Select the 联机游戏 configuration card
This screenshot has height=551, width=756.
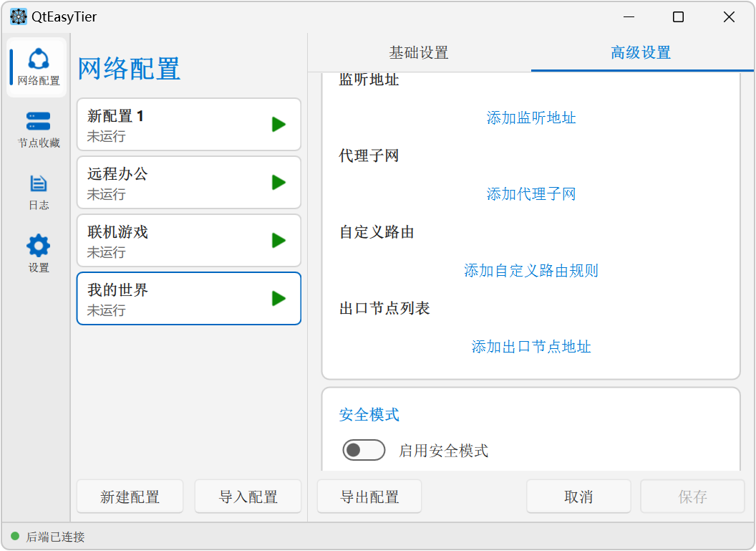(189, 240)
